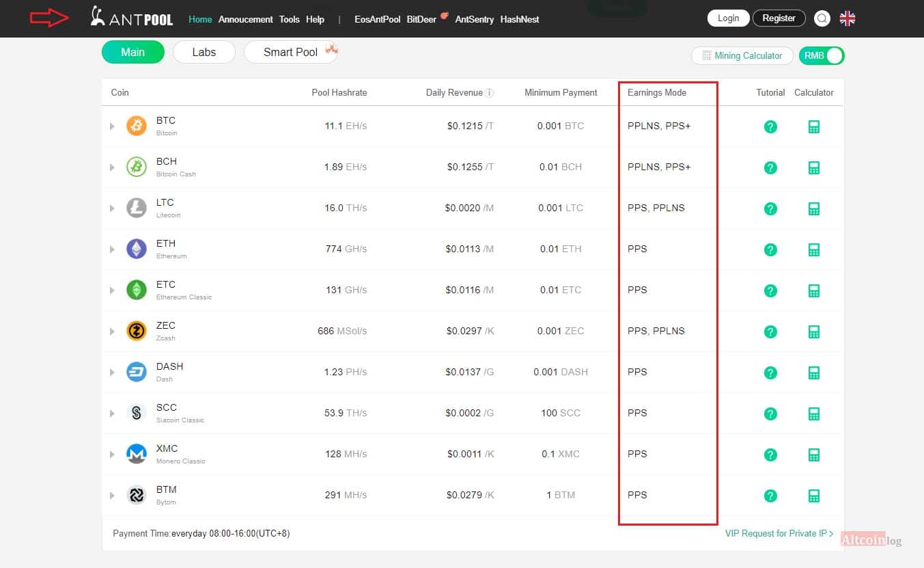Expand the ZEC row
Screen dimensions: 924x568
tap(113, 332)
